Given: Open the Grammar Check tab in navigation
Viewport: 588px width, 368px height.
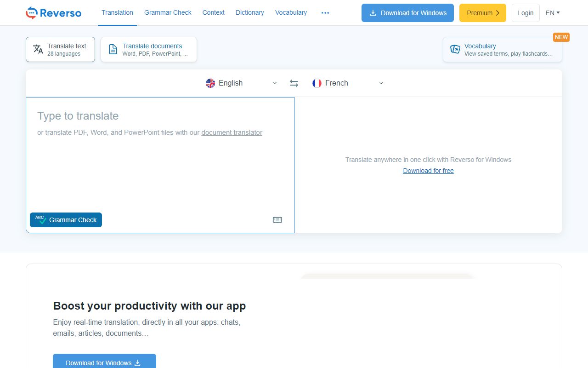Looking at the screenshot, I should (168, 13).
